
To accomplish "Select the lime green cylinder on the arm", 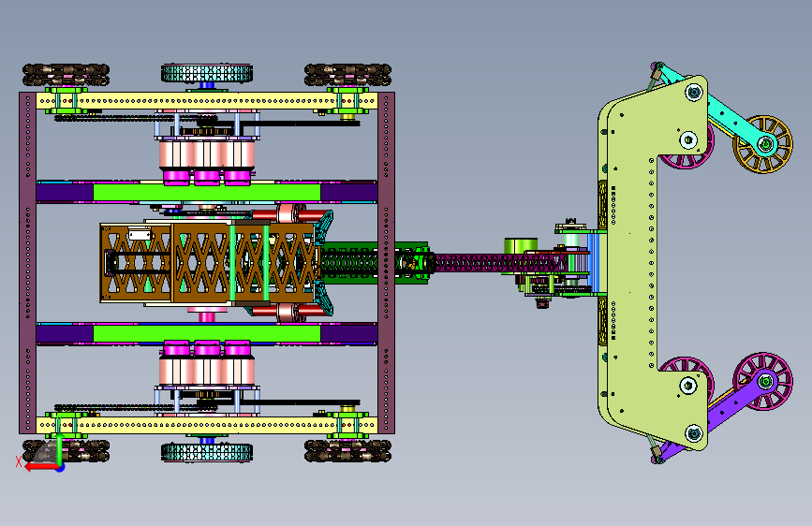I will click(521, 246).
